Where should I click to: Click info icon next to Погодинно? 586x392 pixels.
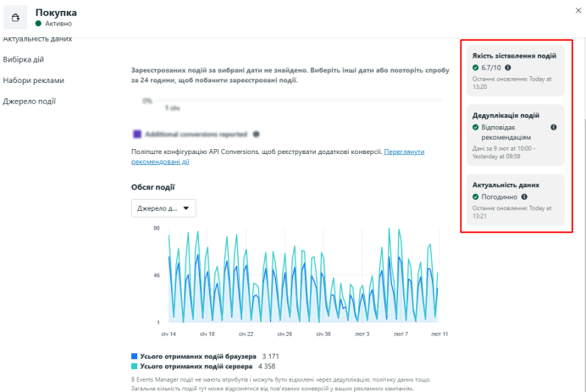click(524, 197)
